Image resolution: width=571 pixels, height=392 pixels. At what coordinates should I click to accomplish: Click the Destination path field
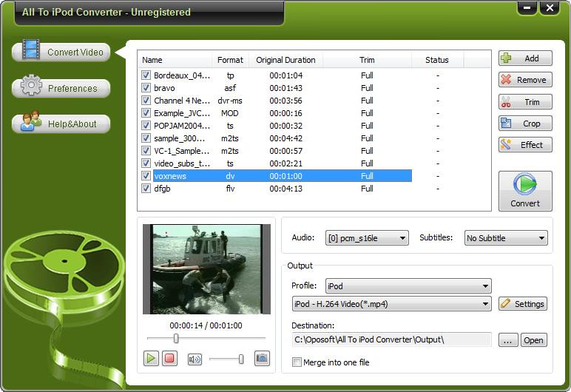coord(391,339)
